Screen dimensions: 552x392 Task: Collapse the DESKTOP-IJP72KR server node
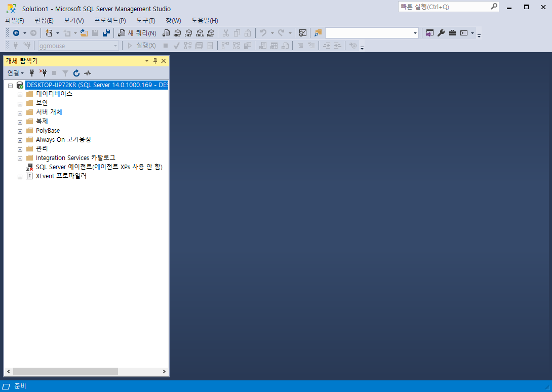point(11,86)
